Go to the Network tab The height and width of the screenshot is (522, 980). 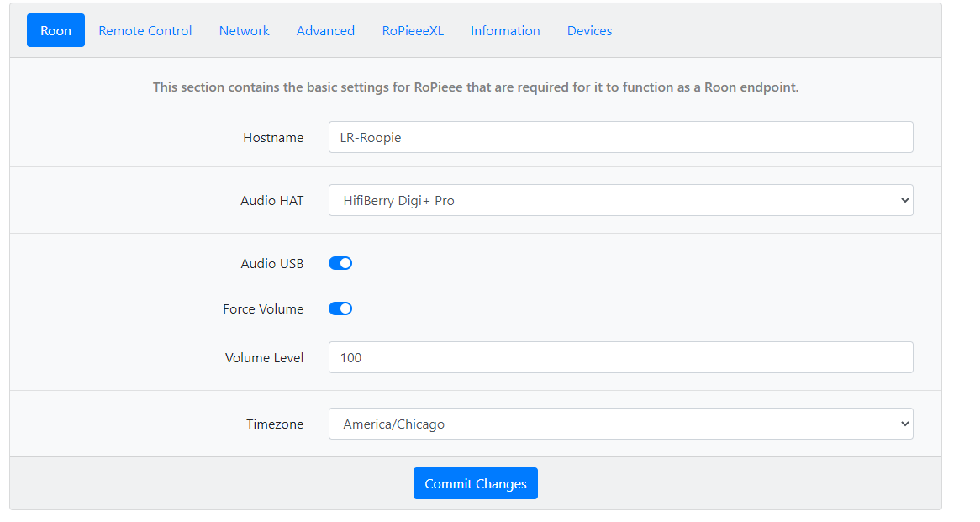coord(245,30)
